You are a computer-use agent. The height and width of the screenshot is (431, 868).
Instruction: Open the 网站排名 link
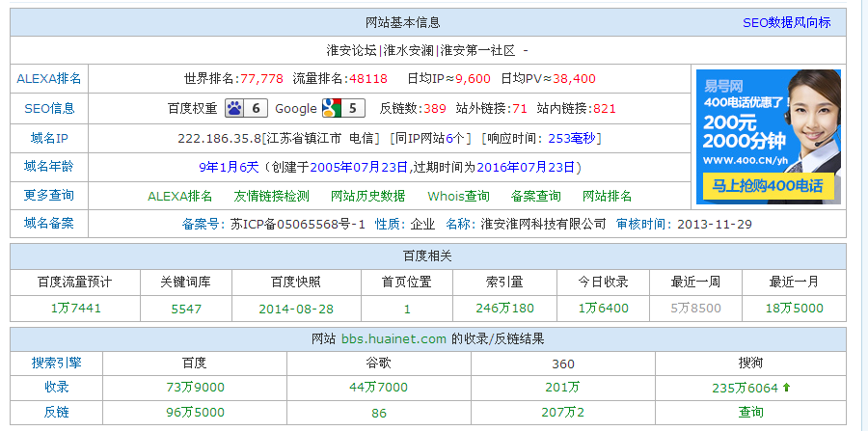pyautogui.click(x=608, y=196)
